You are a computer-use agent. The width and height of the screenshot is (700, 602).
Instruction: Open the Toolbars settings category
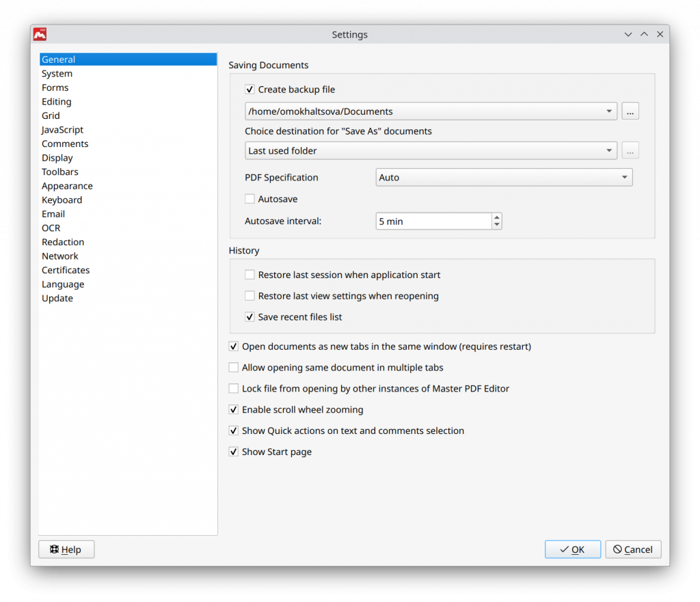(x=128, y=172)
